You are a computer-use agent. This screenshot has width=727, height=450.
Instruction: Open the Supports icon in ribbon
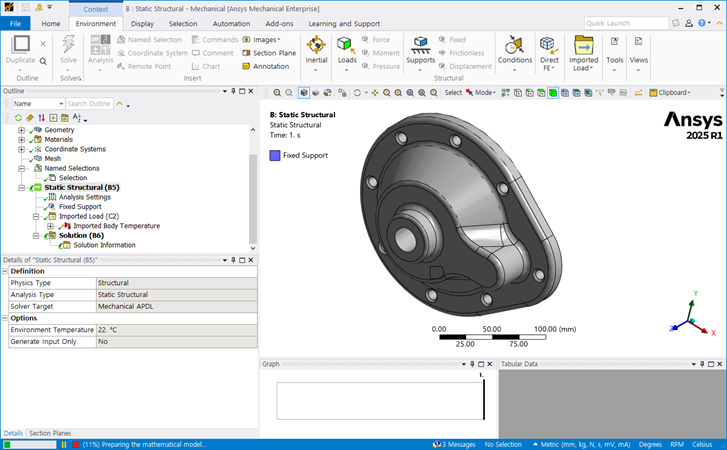coord(421,44)
